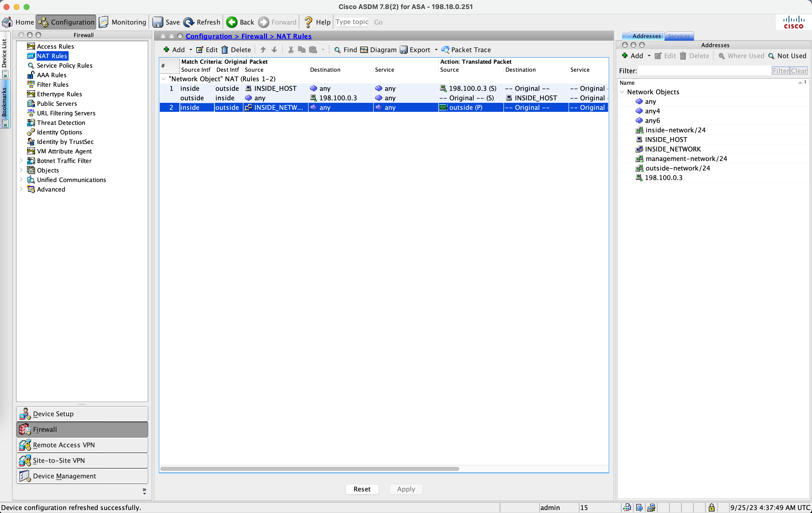Click the Reset button

point(362,489)
